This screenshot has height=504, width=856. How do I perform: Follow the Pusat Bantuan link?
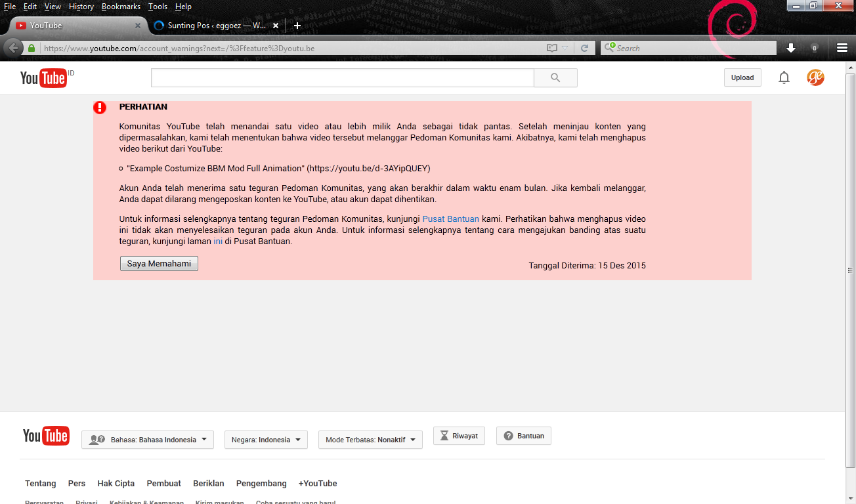[450, 219]
